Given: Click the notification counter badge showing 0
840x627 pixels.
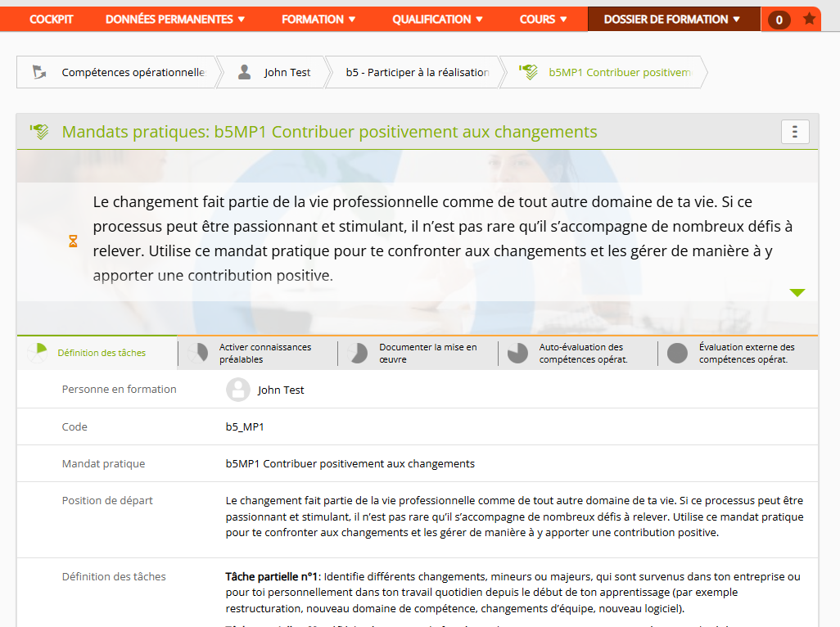Looking at the screenshot, I should coord(779,20).
